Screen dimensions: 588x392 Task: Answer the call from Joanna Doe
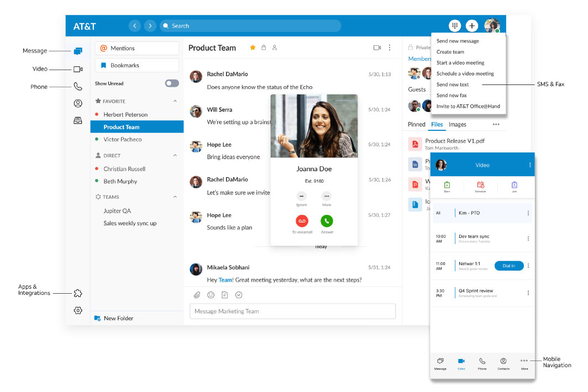(x=327, y=221)
